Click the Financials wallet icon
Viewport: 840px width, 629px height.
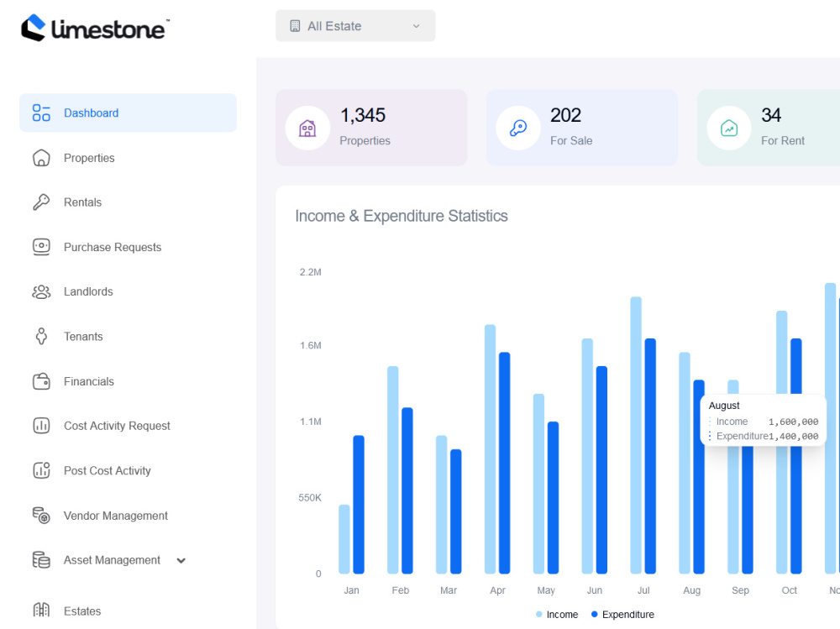41,381
